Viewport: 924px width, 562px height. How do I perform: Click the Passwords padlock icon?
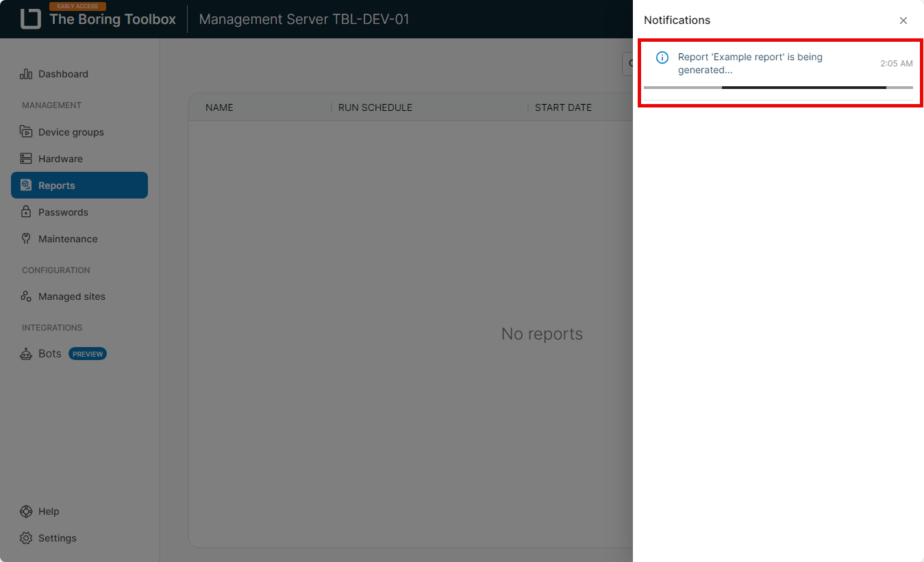(26, 212)
